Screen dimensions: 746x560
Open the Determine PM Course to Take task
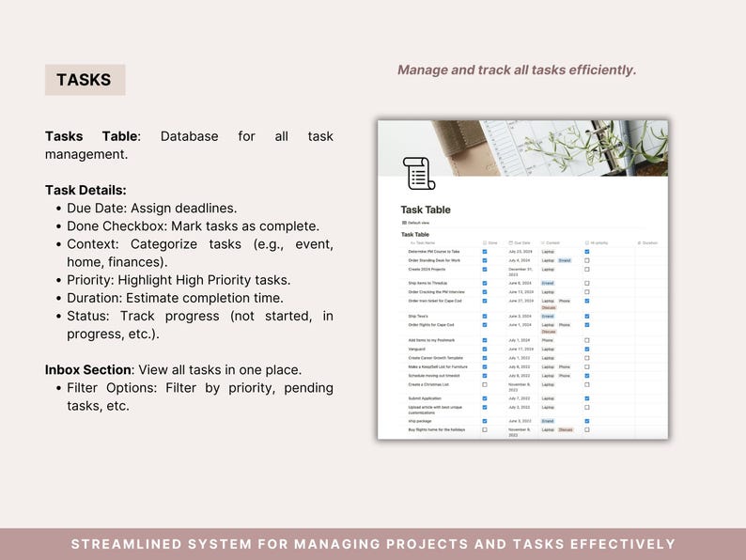[x=434, y=252]
